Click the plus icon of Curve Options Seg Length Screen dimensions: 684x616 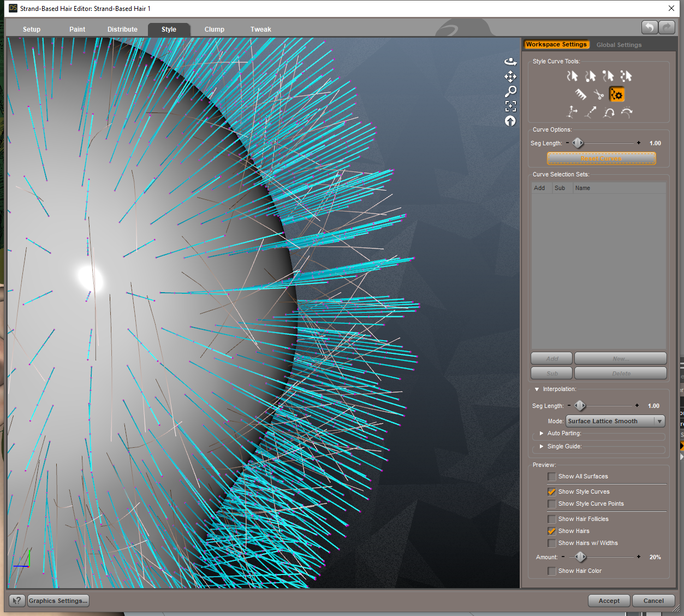pyautogui.click(x=639, y=143)
